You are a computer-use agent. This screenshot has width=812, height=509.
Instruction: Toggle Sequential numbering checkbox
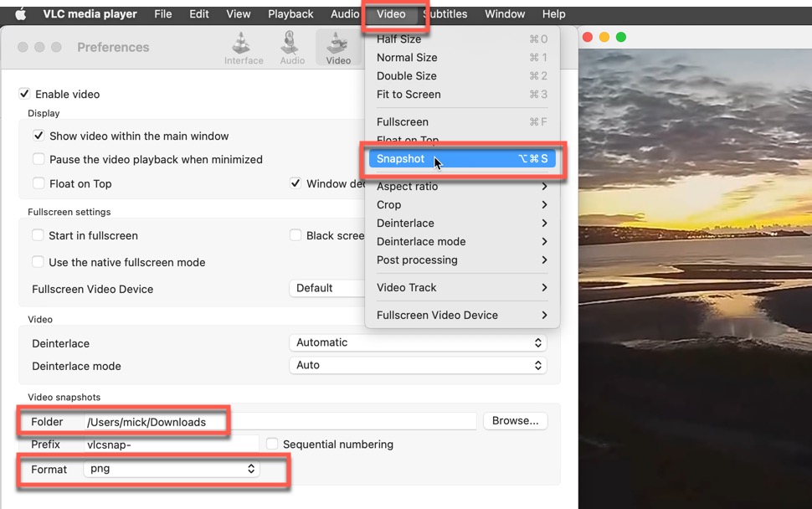point(272,445)
